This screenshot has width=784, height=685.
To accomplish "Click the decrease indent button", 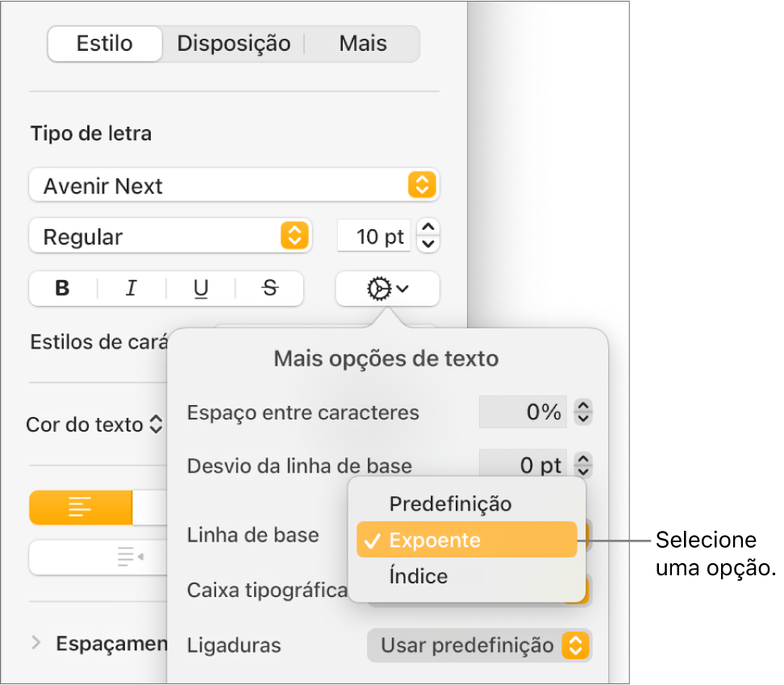I will (129, 556).
